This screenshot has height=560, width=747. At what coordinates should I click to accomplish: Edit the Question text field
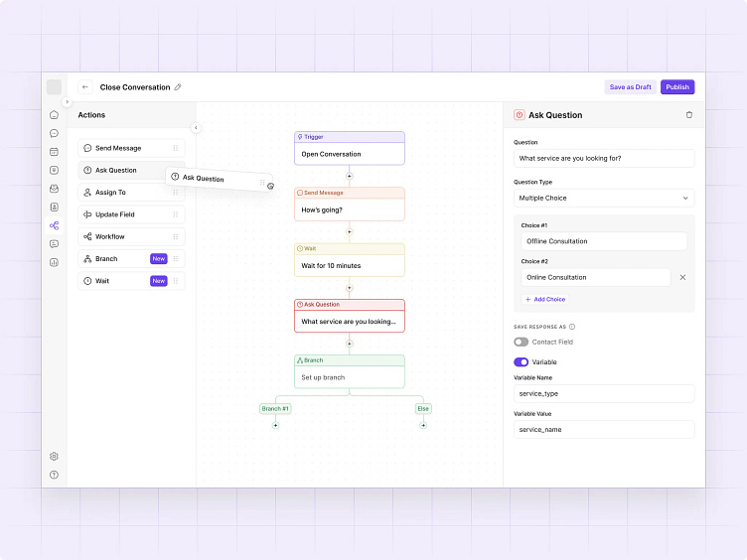pyautogui.click(x=604, y=159)
